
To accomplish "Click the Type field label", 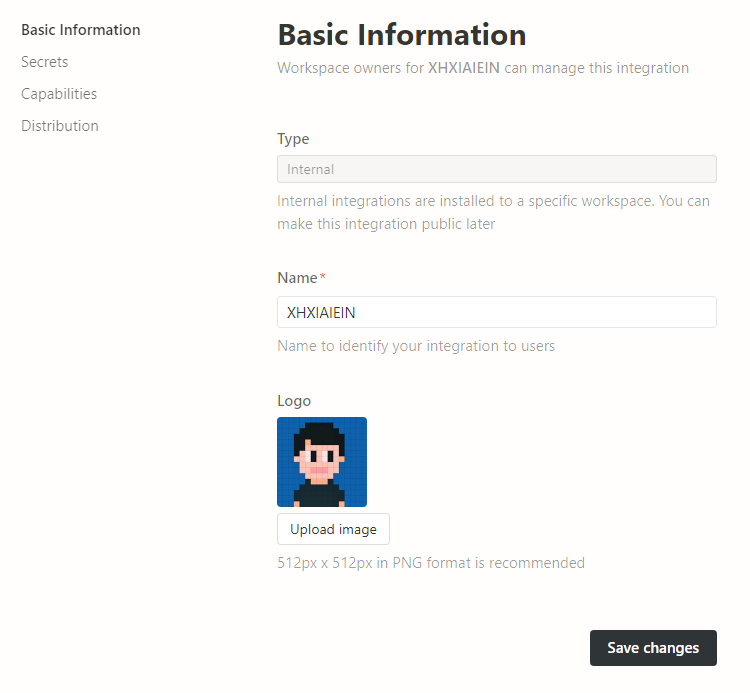I will pos(293,139).
